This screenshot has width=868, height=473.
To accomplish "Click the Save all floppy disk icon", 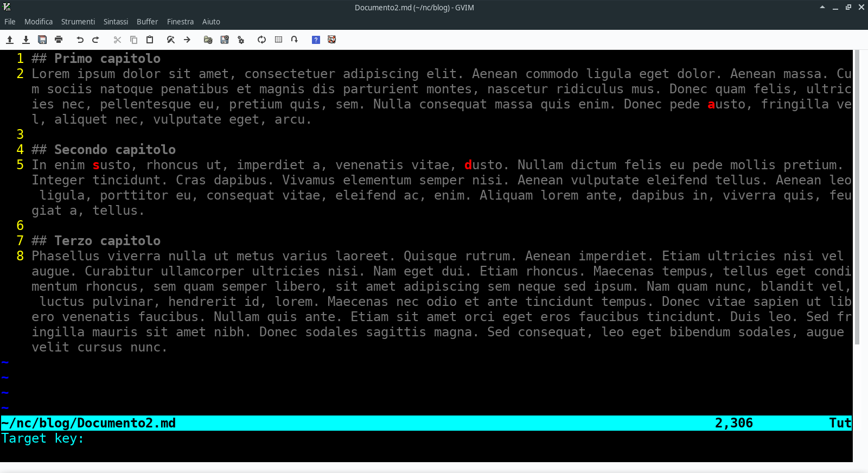I will coord(42,40).
